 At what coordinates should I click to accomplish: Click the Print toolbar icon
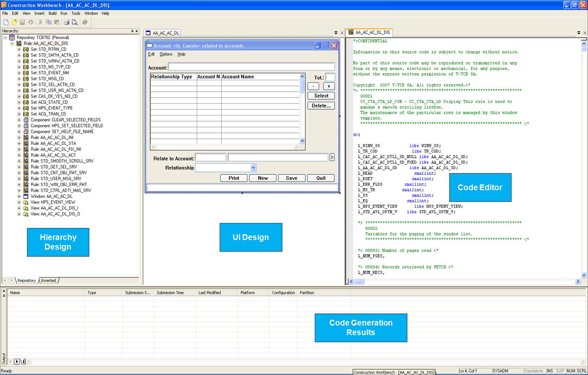point(66,22)
